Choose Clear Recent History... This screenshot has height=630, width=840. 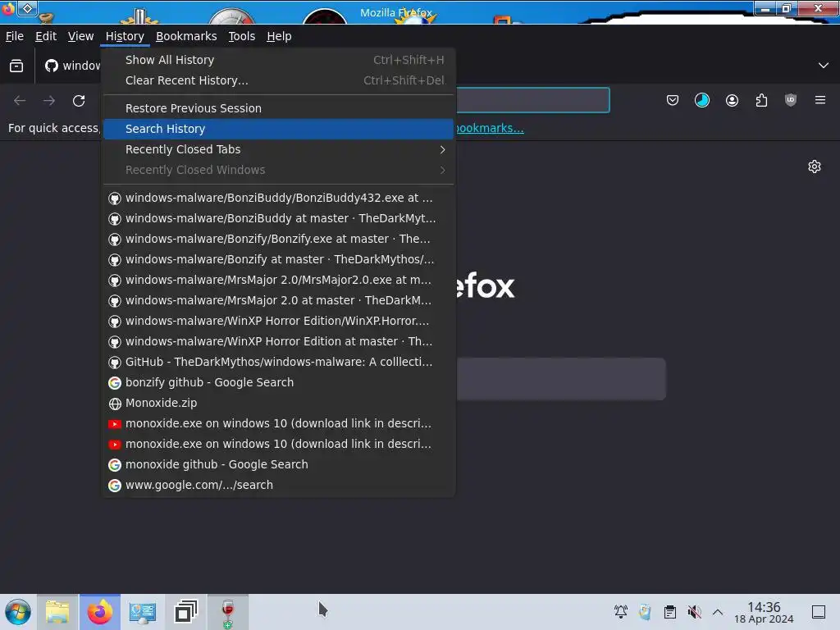(x=279, y=80)
